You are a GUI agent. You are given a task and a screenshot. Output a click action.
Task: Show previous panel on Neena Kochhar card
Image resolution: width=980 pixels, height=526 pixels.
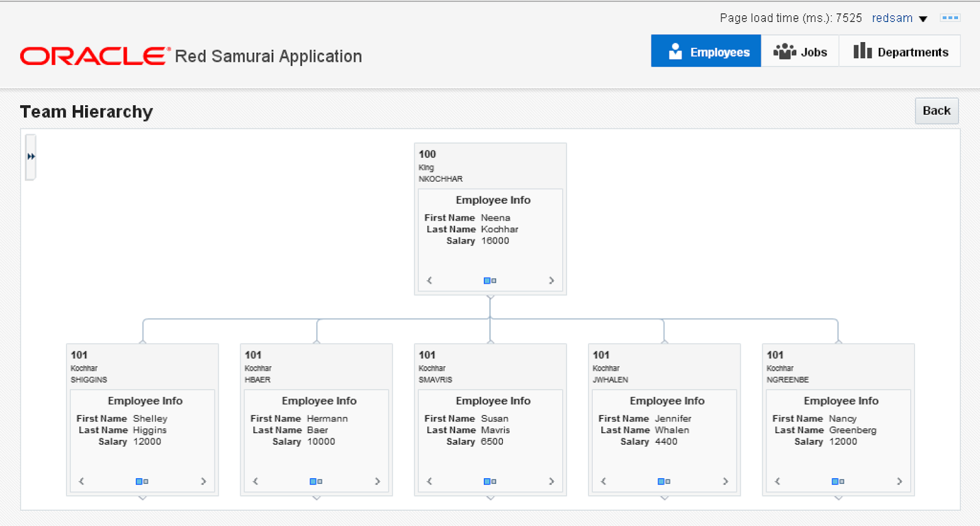(x=429, y=280)
